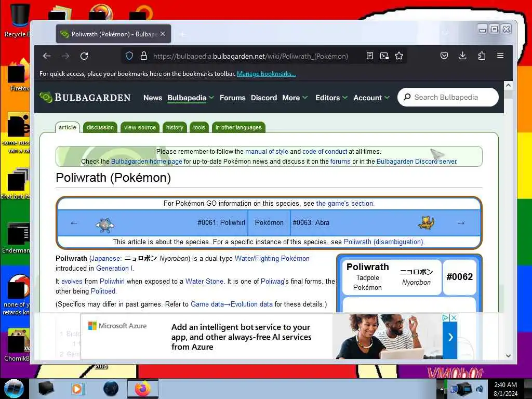
Task: Switch to the history tab
Action: pos(175,127)
